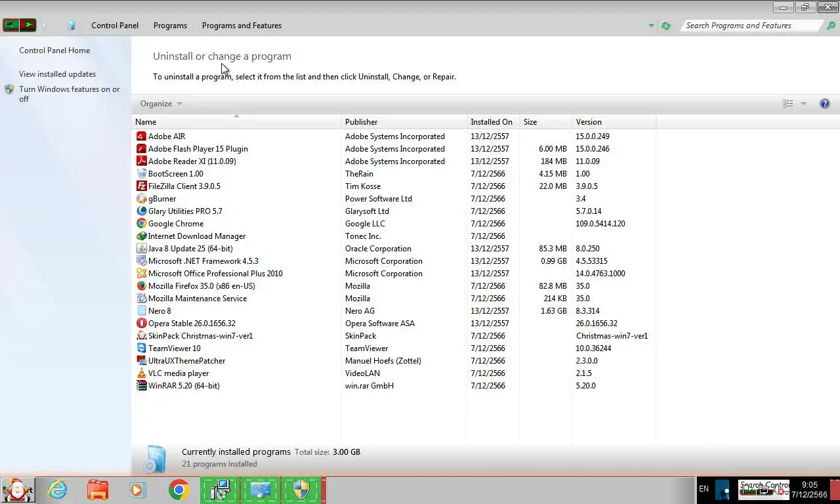Click the "109.0.5414.120" version cell
The height and width of the screenshot is (504, 840).
[x=600, y=224]
